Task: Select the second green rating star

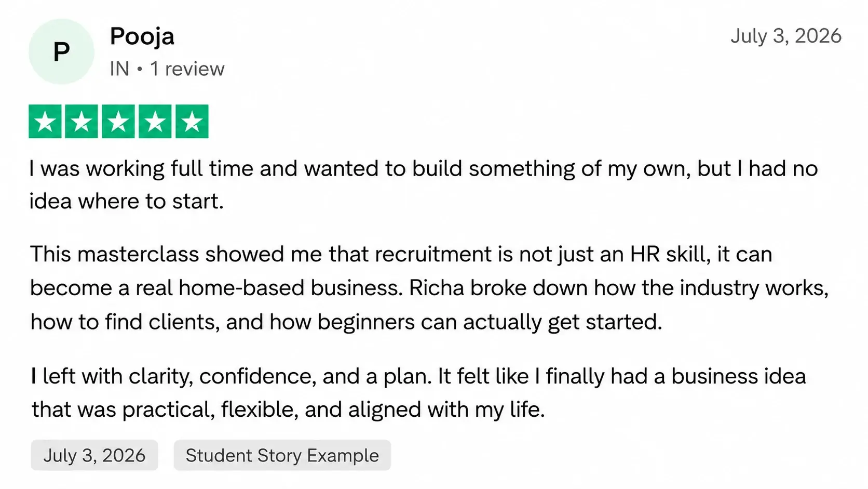Action: point(82,122)
